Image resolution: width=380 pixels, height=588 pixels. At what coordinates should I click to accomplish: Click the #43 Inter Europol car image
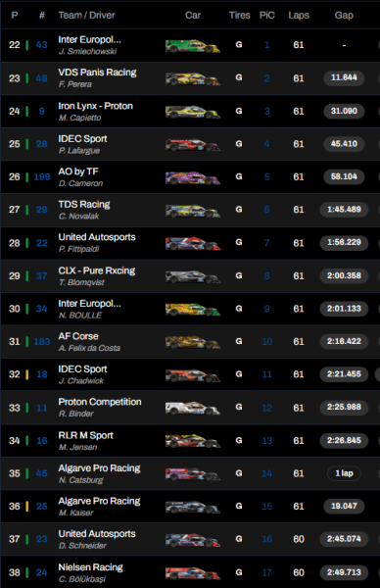click(x=193, y=46)
